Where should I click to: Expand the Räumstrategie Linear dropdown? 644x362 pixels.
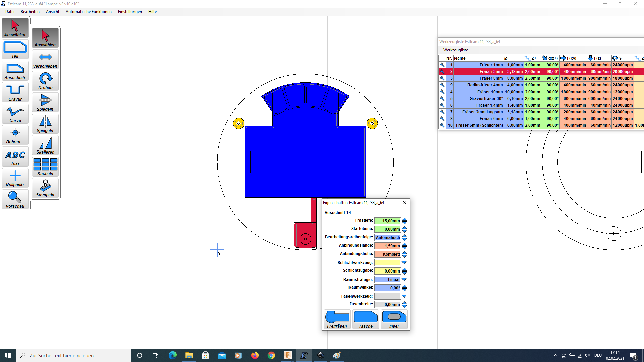tap(404, 280)
